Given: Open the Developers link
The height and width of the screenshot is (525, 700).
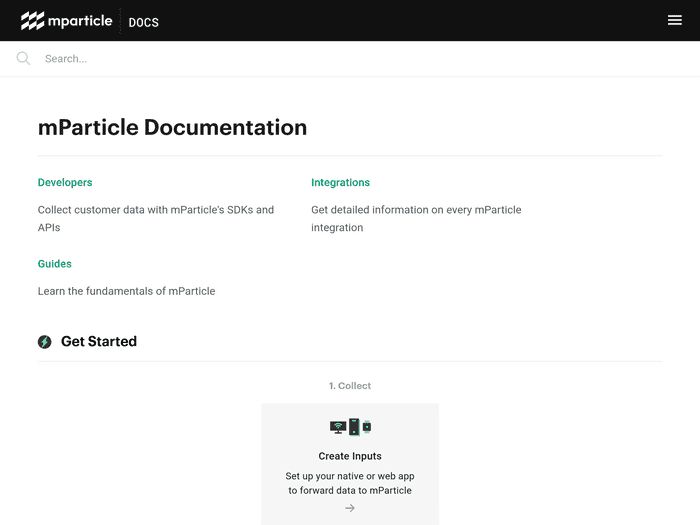Looking at the screenshot, I should click(x=65, y=183).
